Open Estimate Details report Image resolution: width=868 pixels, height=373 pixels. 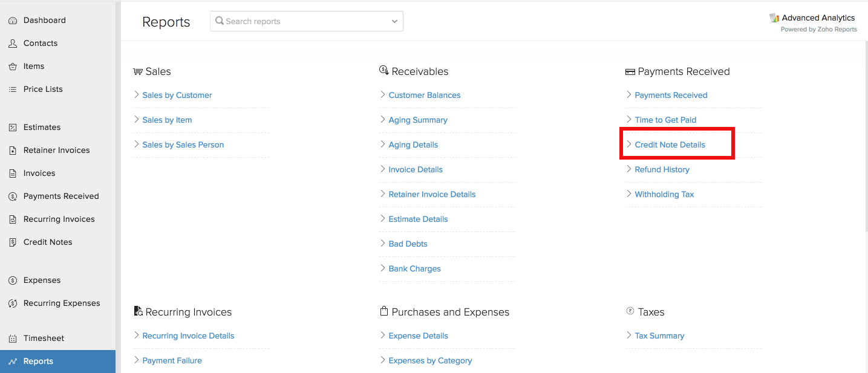(418, 219)
